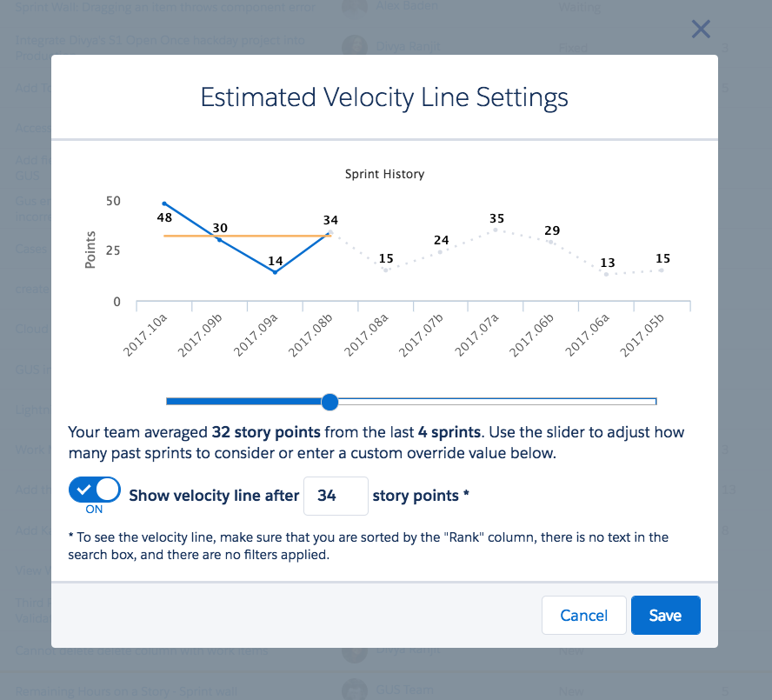Click the 2017.07a axis label
772x700 pixels.
[x=476, y=335]
